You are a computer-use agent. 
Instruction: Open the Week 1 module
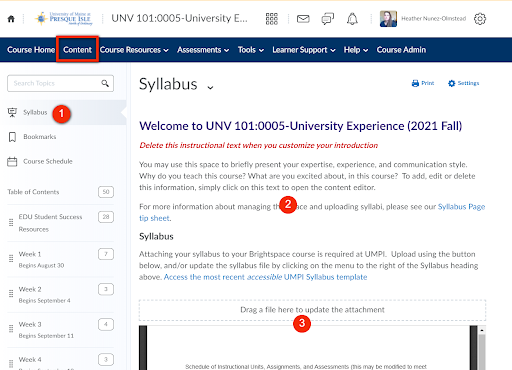(30, 254)
